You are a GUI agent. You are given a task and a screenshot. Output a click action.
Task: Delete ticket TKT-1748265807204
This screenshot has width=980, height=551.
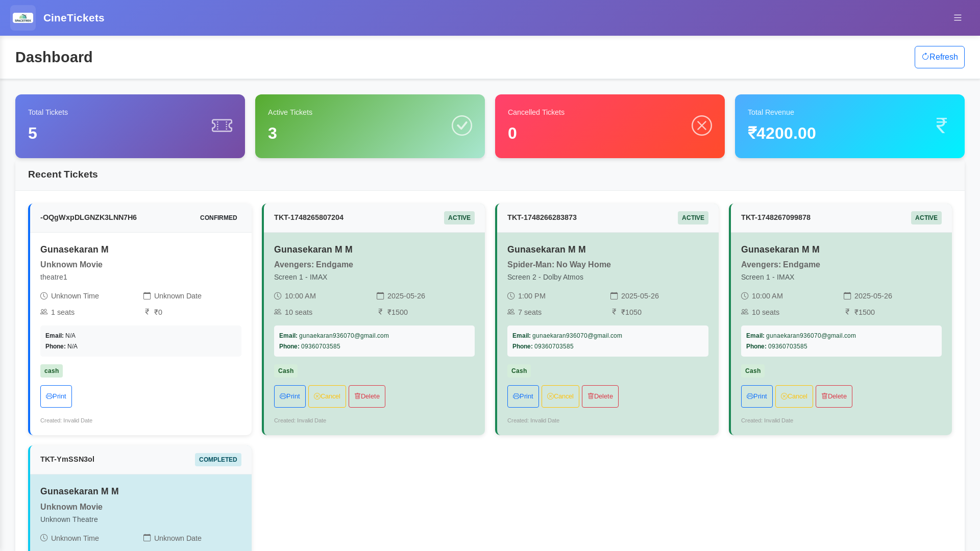pyautogui.click(x=367, y=396)
